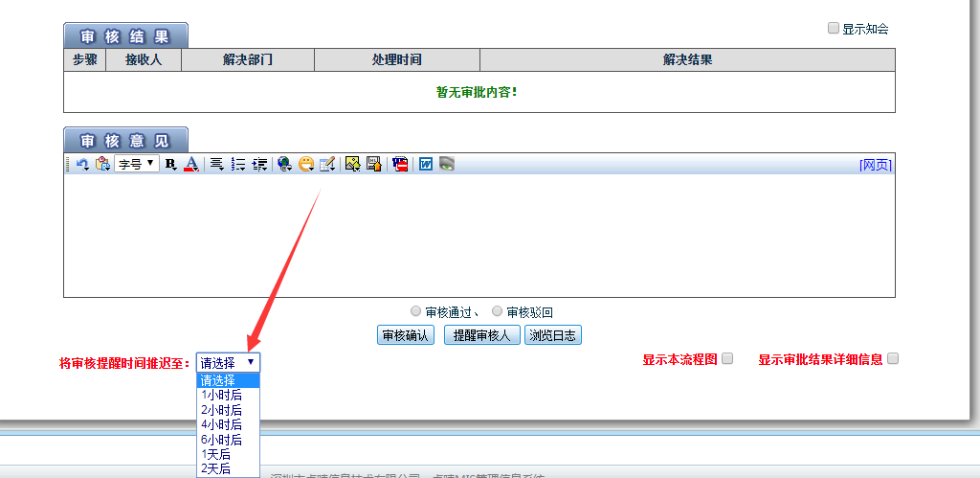
Task: Click the 将审核提醒时间推迟至 label
Action: (123, 363)
